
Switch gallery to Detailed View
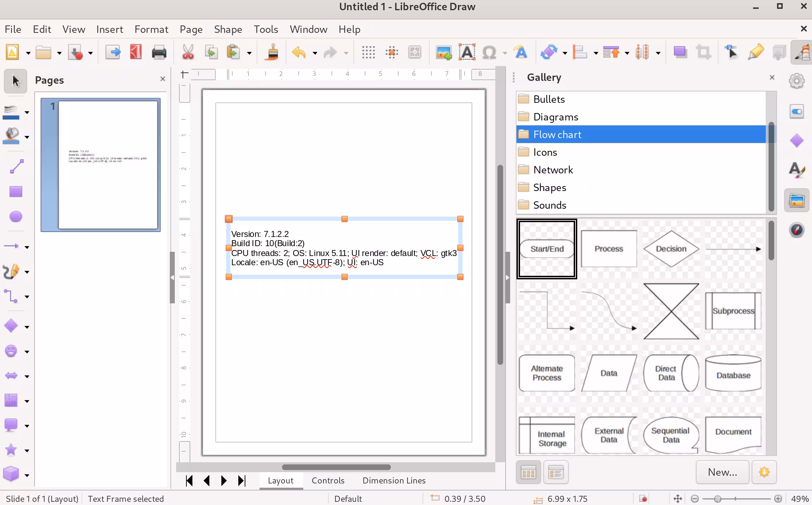[x=556, y=472]
